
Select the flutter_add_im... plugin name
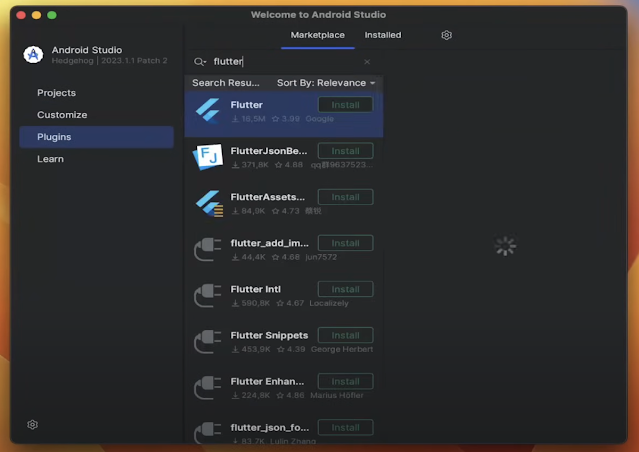click(x=270, y=243)
